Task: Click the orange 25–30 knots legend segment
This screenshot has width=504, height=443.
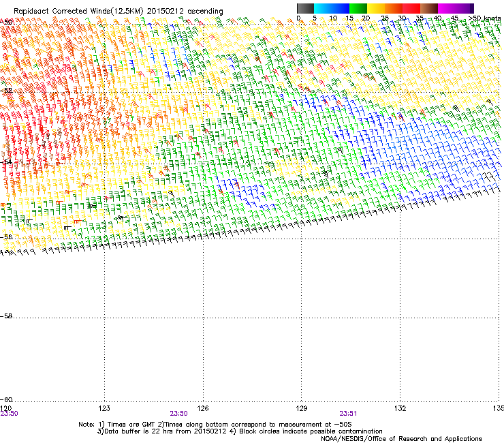Action: pyautogui.click(x=394, y=8)
